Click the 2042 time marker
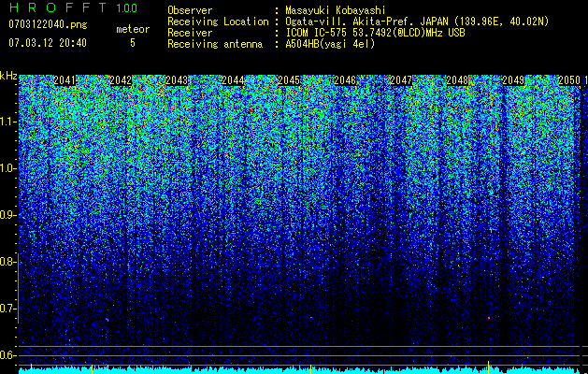Image resolution: width=588 pixels, height=374 pixels. 121,80
